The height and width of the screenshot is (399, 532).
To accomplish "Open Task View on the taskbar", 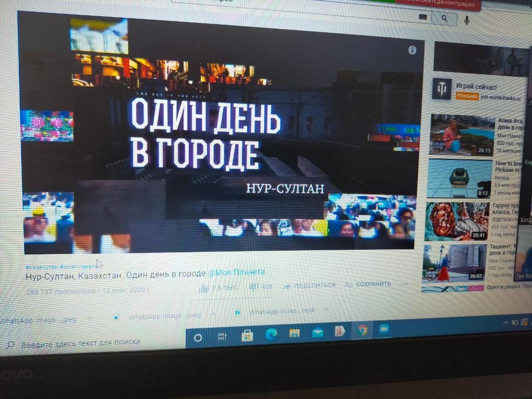I will [x=222, y=337].
